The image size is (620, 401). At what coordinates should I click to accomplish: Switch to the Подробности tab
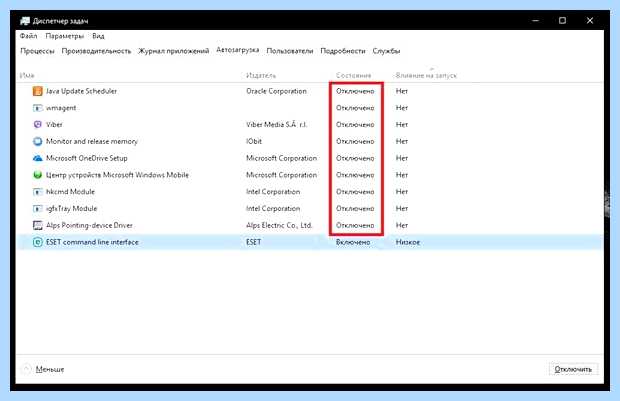coord(343,51)
